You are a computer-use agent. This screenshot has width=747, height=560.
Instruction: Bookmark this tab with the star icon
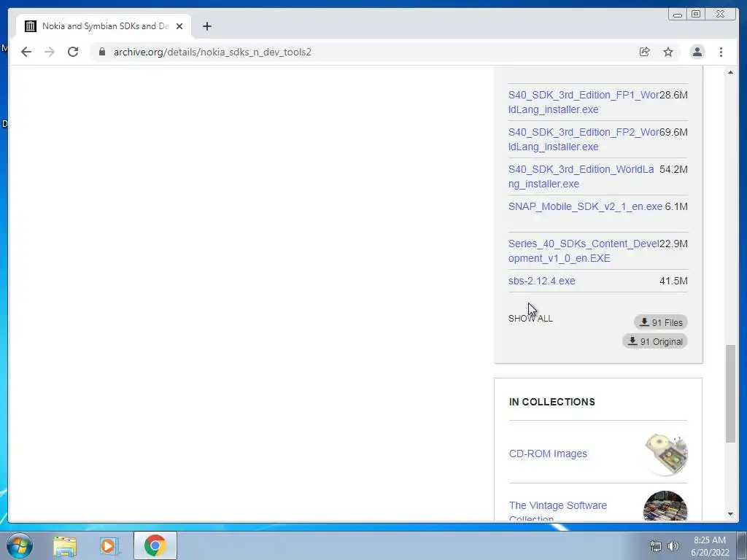pos(668,52)
